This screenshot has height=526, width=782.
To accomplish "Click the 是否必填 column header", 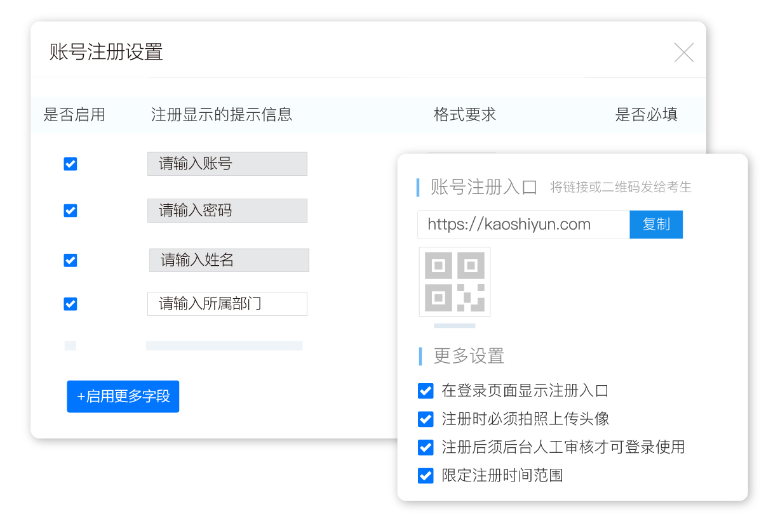I will (x=646, y=115).
